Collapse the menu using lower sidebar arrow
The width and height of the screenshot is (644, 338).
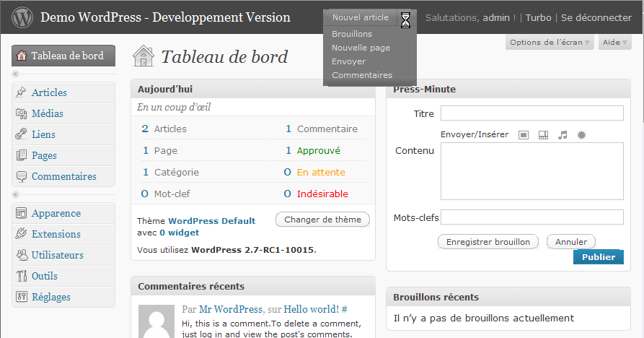click(15, 194)
